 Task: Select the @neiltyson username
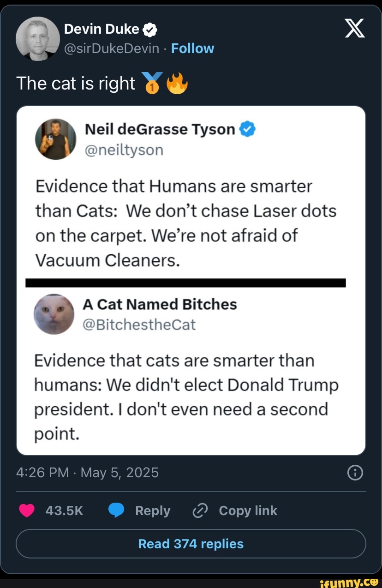[x=125, y=150]
